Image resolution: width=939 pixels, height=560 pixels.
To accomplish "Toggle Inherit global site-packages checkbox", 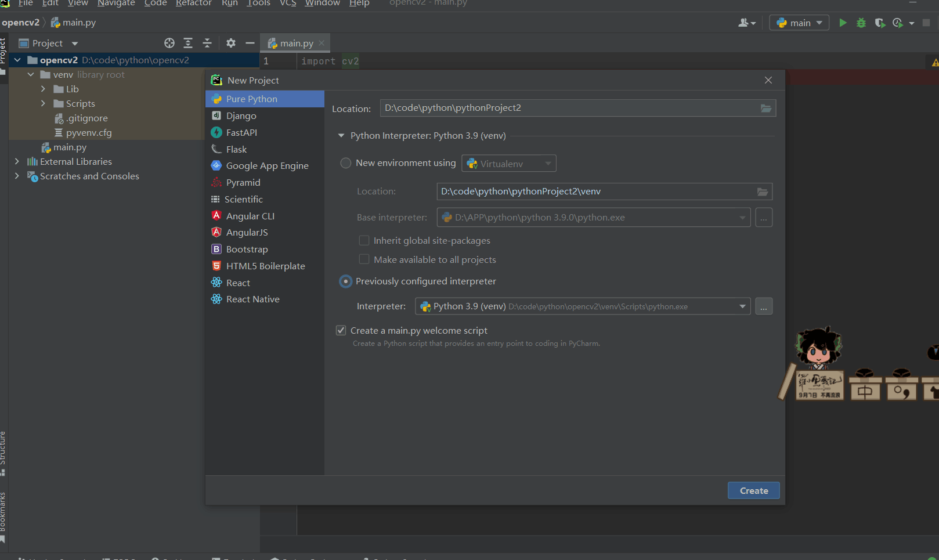I will (364, 240).
